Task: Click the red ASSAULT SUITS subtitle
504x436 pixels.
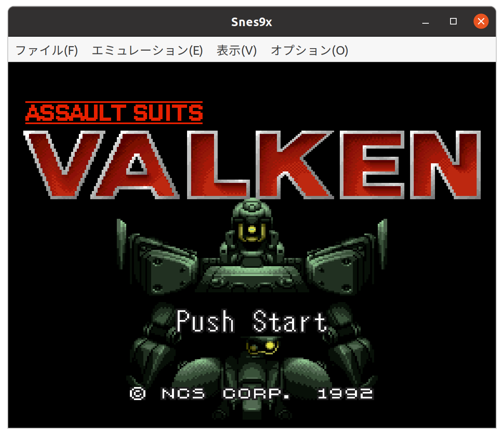Action: coord(114,113)
